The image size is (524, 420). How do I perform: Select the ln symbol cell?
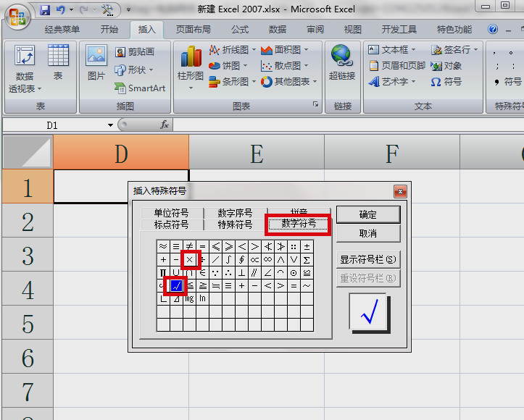point(202,298)
